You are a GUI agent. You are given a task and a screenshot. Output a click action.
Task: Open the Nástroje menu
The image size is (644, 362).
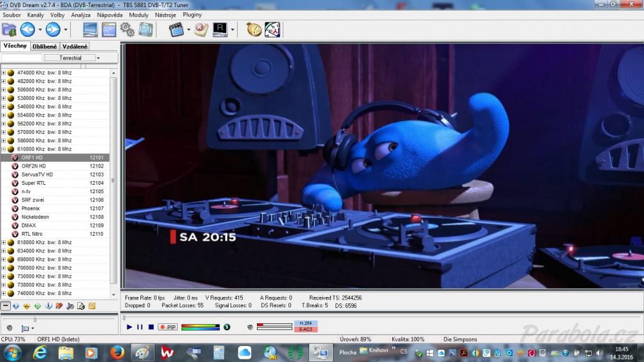(165, 15)
